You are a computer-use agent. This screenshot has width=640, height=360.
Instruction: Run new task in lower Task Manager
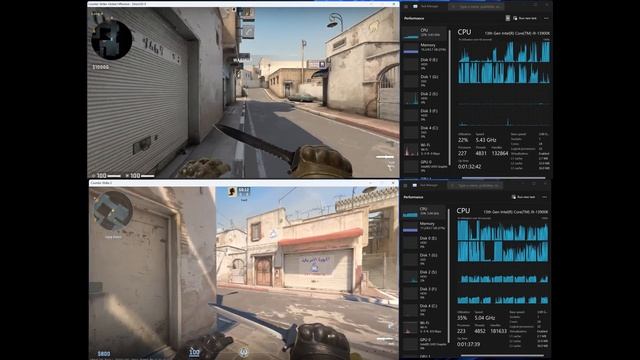point(524,197)
